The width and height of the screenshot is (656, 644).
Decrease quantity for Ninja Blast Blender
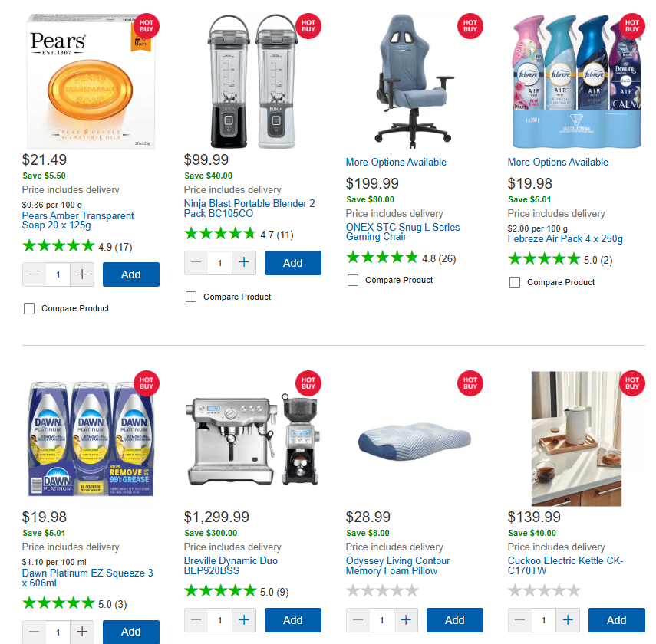click(196, 263)
